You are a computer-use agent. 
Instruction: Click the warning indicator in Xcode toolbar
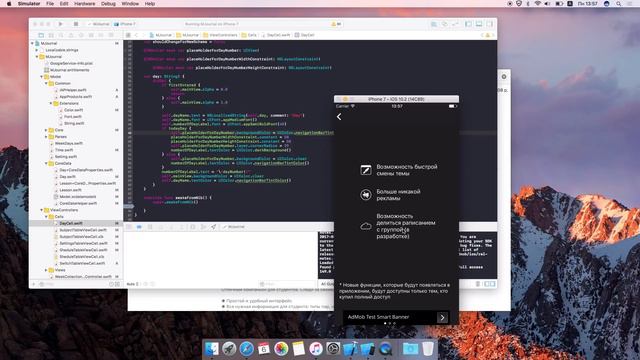click(336, 24)
